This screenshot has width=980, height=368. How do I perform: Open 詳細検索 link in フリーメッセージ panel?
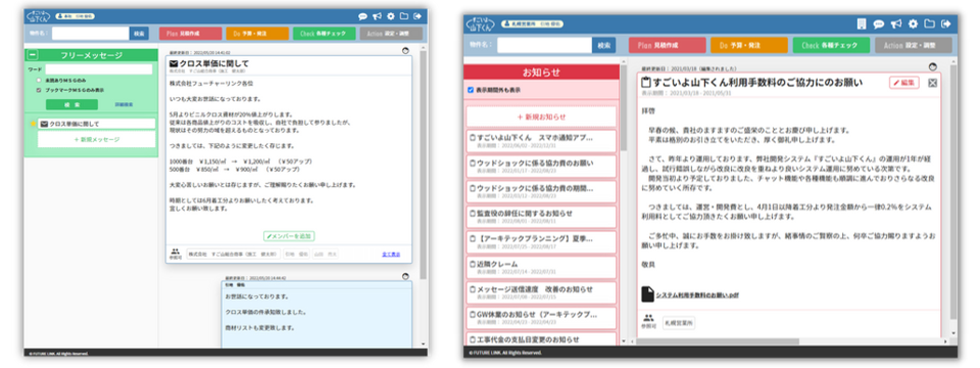[x=124, y=104]
